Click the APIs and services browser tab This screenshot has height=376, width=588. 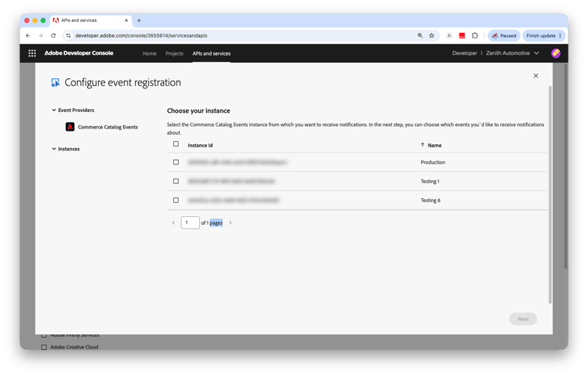[91, 20]
